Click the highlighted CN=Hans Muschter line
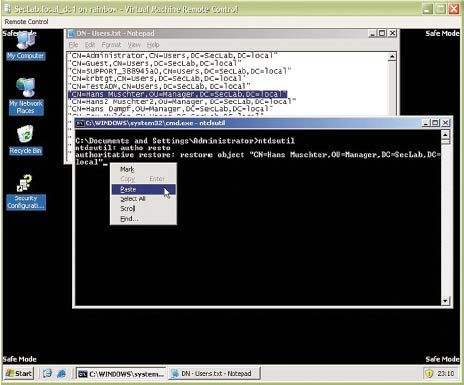This screenshot has width=464, height=385. (177, 94)
